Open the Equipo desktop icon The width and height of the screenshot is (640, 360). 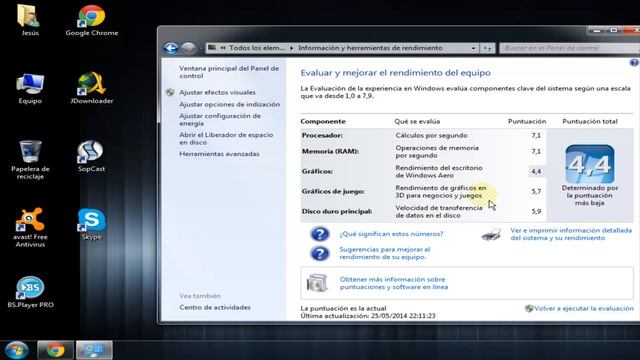click(x=30, y=88)
